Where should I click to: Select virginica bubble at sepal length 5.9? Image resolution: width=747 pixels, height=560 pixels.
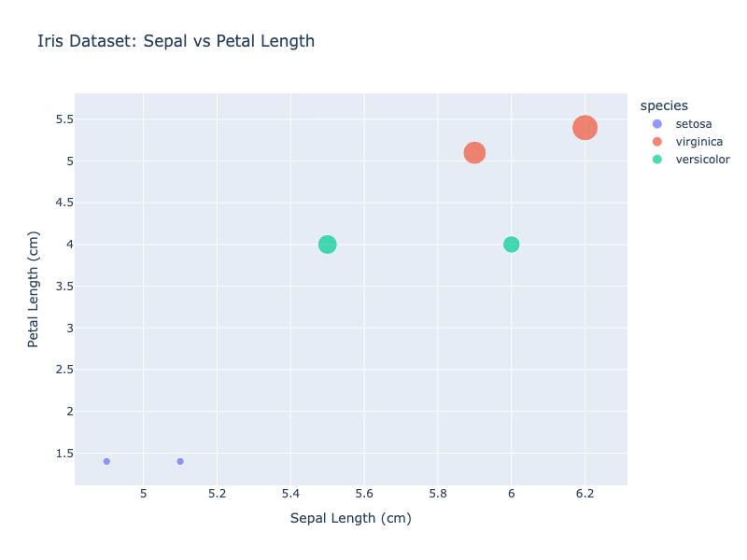coord(474,152)
